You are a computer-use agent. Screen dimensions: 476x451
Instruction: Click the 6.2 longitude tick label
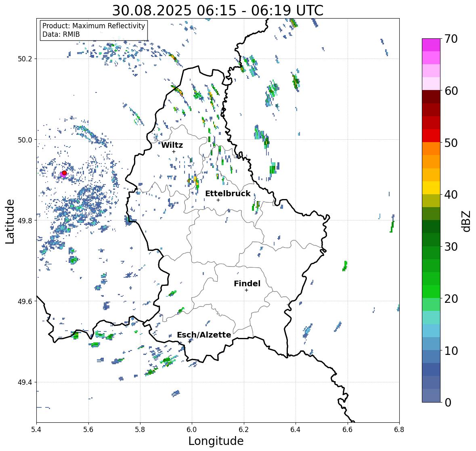(244, 430)
